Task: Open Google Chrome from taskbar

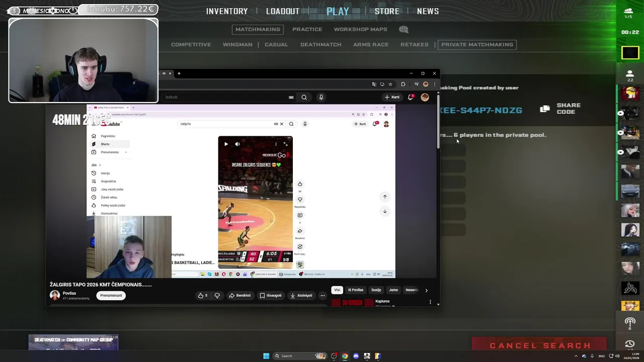Action: [345, 356]
